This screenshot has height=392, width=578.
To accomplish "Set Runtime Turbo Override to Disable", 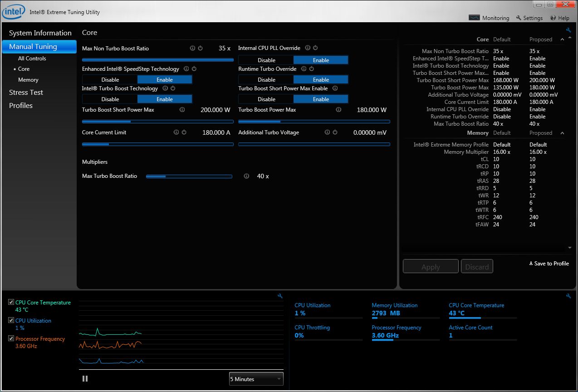I will [x=266, y=79].
